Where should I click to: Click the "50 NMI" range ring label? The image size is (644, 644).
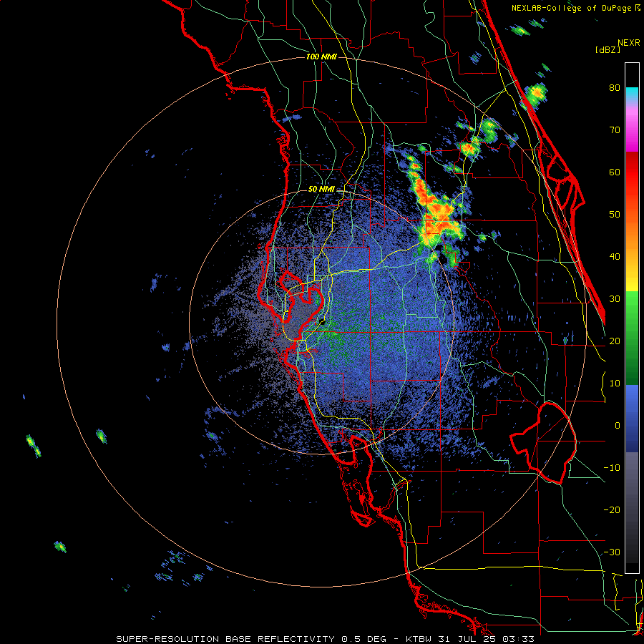(321, 190)
